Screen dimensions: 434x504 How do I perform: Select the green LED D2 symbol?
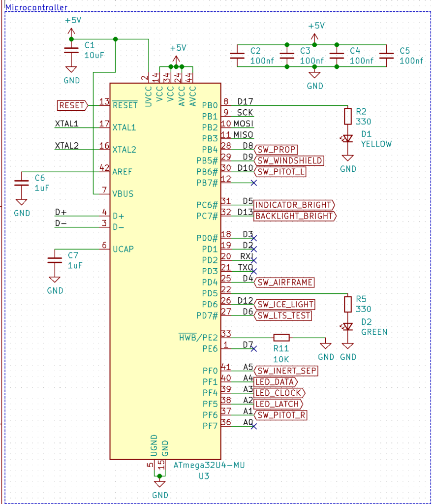pyautogui.click(x=348, y=326)
